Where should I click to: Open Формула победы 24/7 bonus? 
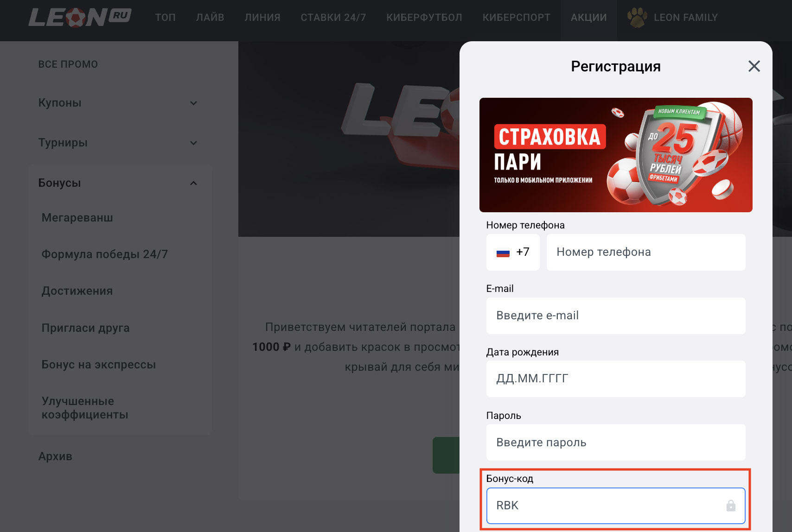pyautogui.click(x=105, y=254)
